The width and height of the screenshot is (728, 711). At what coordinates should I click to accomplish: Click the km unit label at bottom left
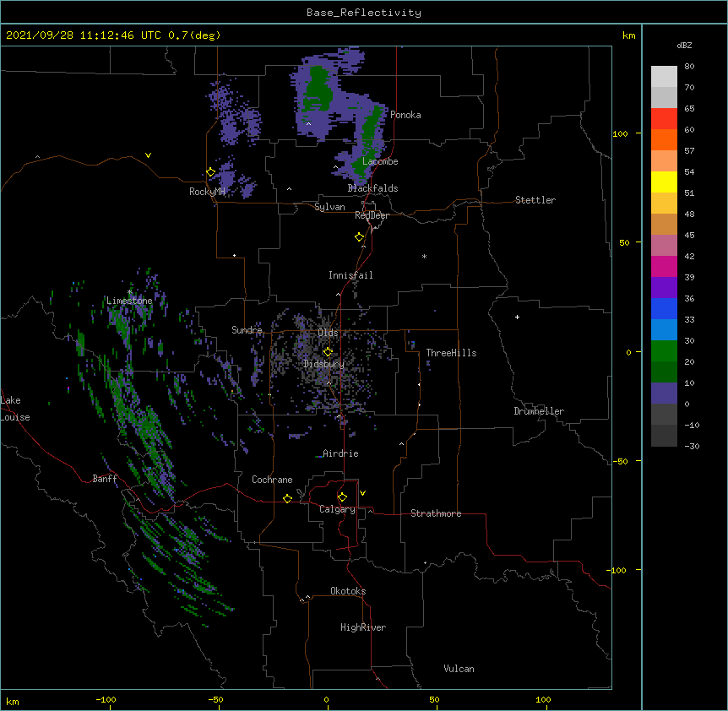point(13,701)
